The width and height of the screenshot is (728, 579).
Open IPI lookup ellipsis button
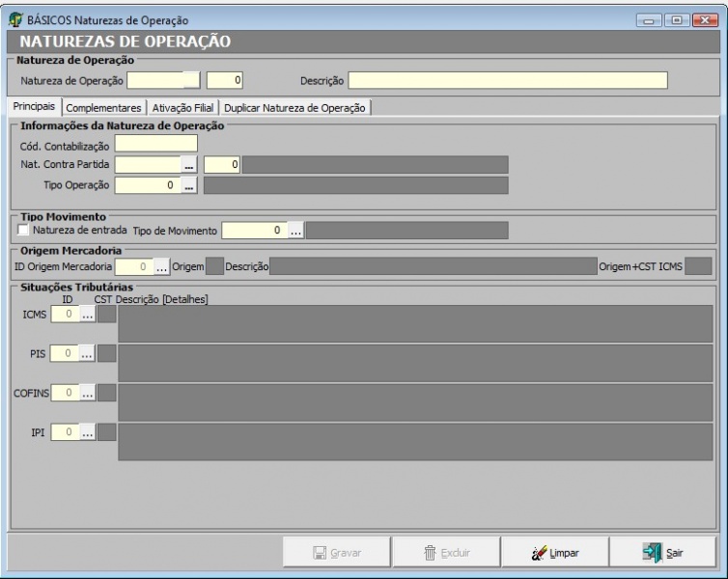click(87, 433)
